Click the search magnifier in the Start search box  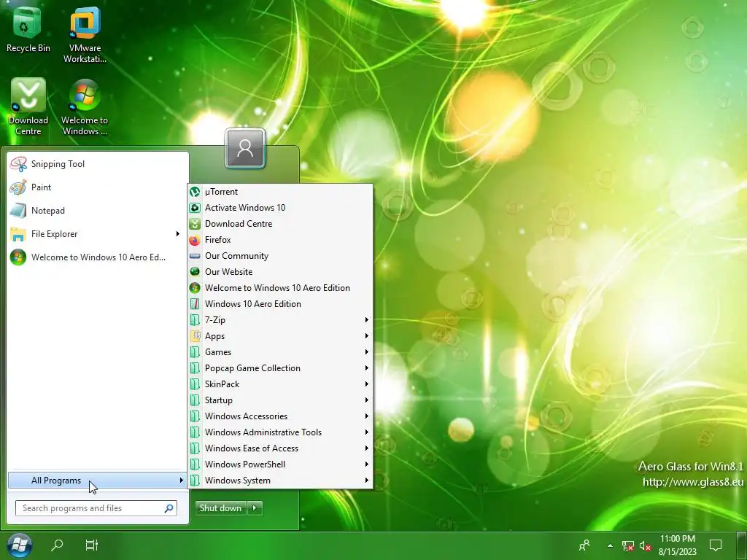coord(169,508)
